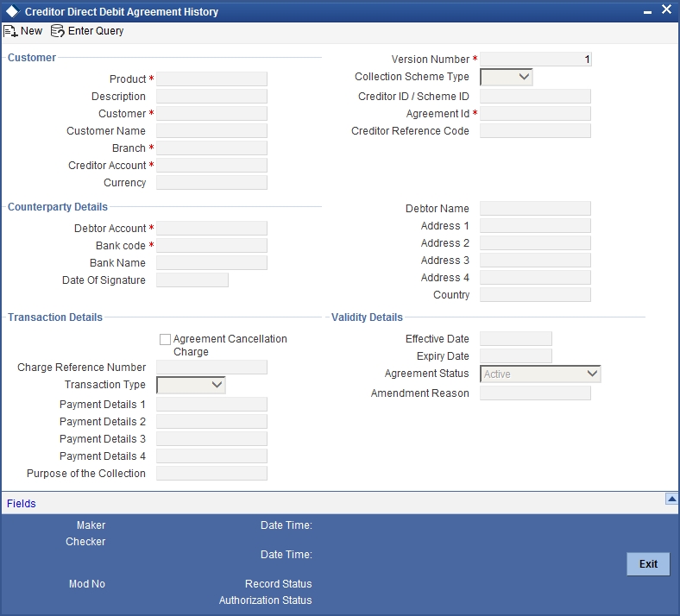Click the New toolbar label

click(32, 31)
